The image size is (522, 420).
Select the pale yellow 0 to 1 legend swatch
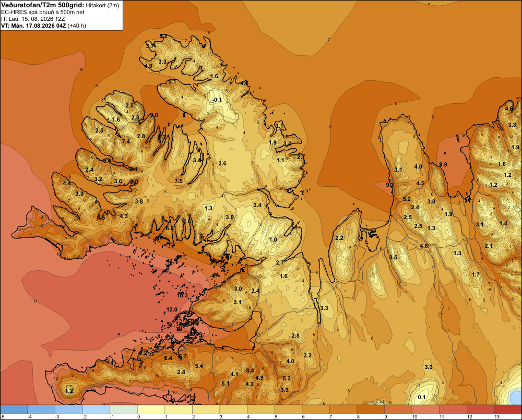(x=151, y=410)
